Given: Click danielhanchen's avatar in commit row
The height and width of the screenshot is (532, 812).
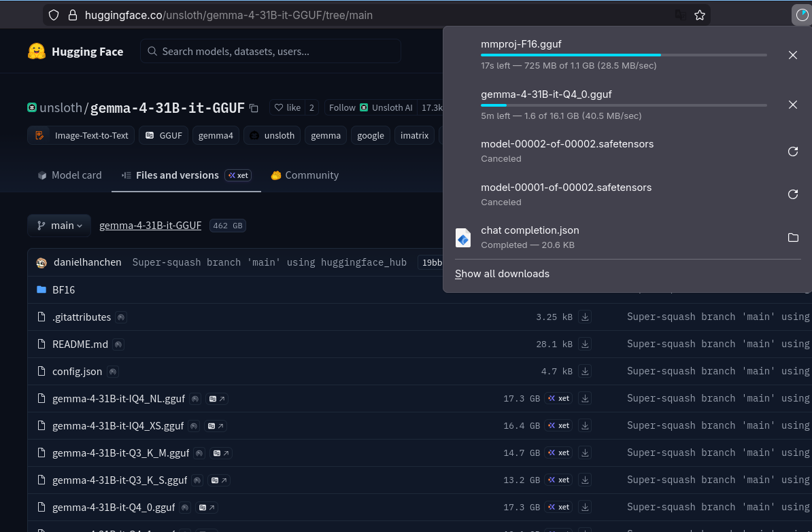Looking at the screenshot, I should click(x=41, y=263).
